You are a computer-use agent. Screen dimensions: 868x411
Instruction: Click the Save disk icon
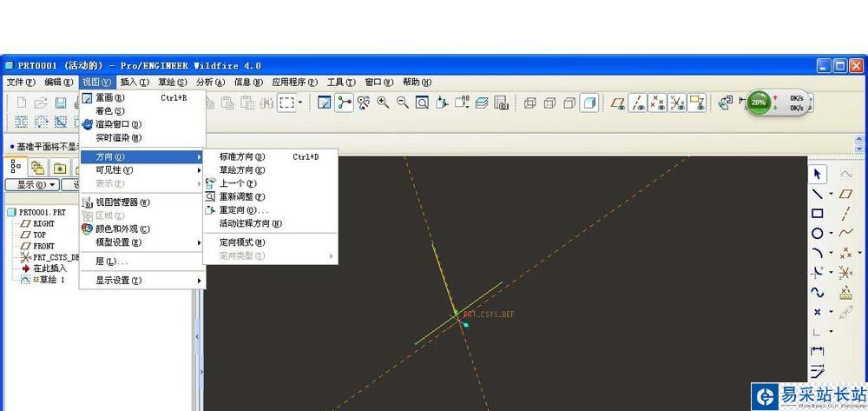coord(61,103)
